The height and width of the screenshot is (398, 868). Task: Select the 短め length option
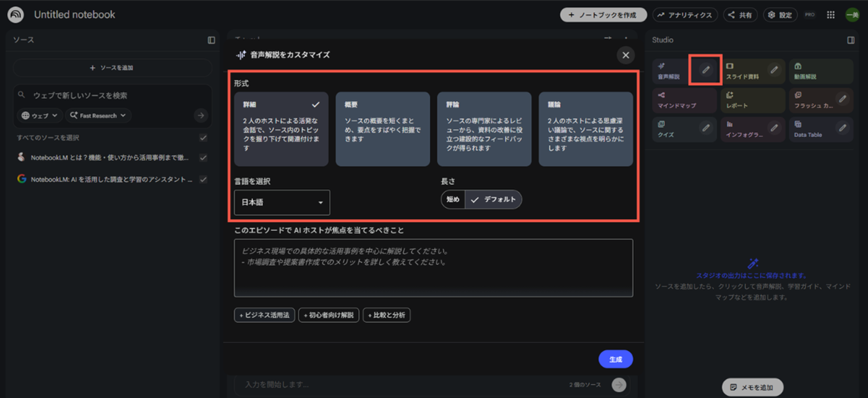453,200
